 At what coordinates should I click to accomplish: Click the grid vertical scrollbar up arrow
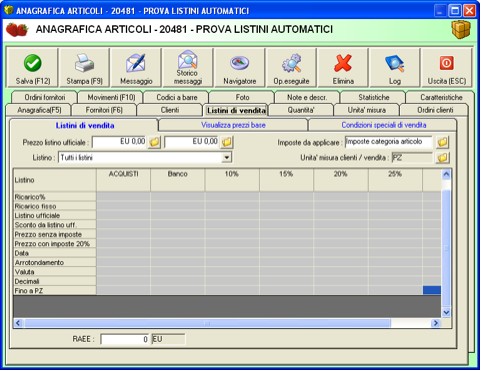point(446,174)
